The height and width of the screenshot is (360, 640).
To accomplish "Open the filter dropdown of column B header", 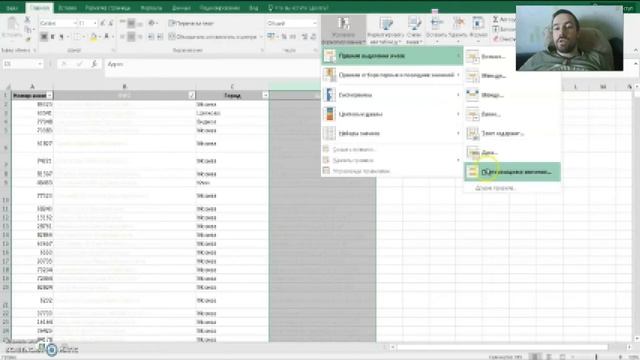I will tap(191, 95).
